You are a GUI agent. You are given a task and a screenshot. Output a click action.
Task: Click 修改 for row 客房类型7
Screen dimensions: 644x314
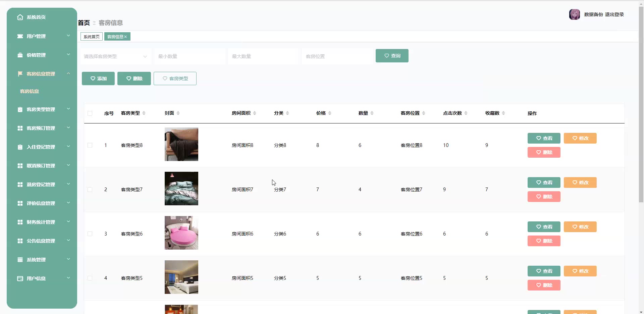coord(580,182)
